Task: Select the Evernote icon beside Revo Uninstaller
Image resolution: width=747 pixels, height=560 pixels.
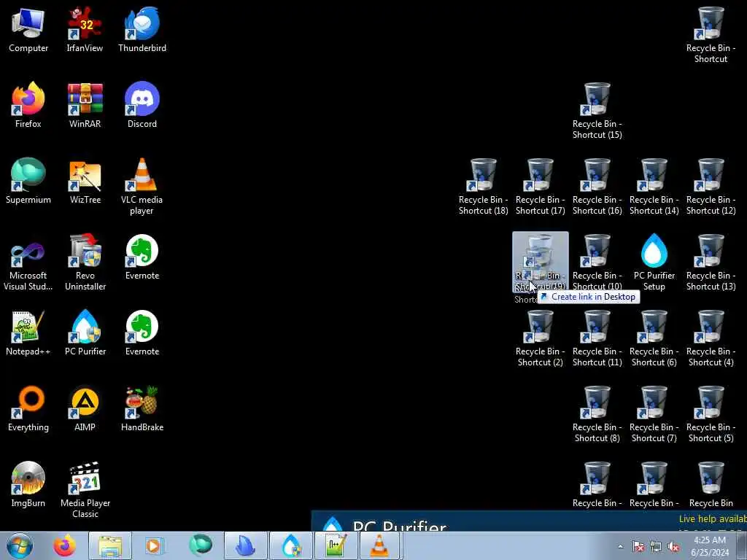Action: [142, 257]
